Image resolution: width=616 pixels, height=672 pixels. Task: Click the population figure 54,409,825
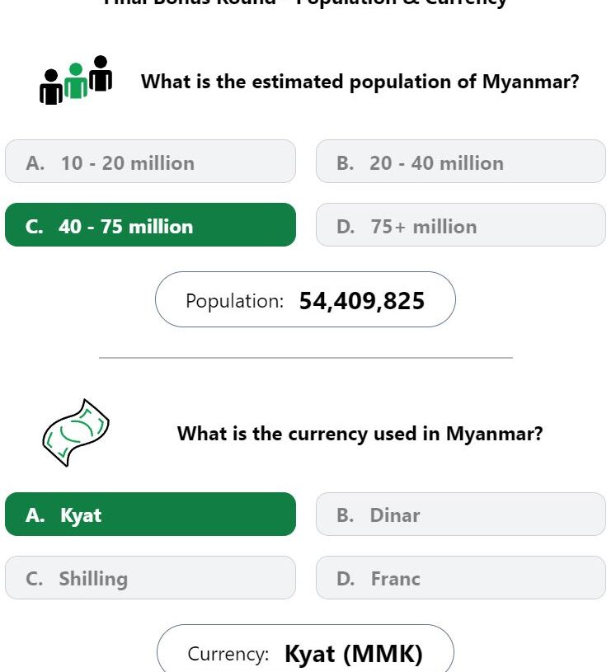(x=361, y=301)
